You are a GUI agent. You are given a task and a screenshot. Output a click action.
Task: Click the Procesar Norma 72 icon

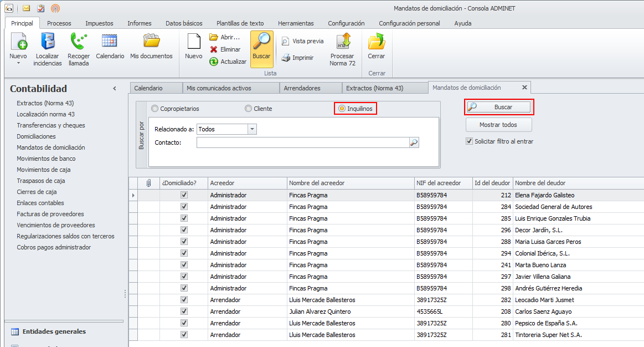343,42
